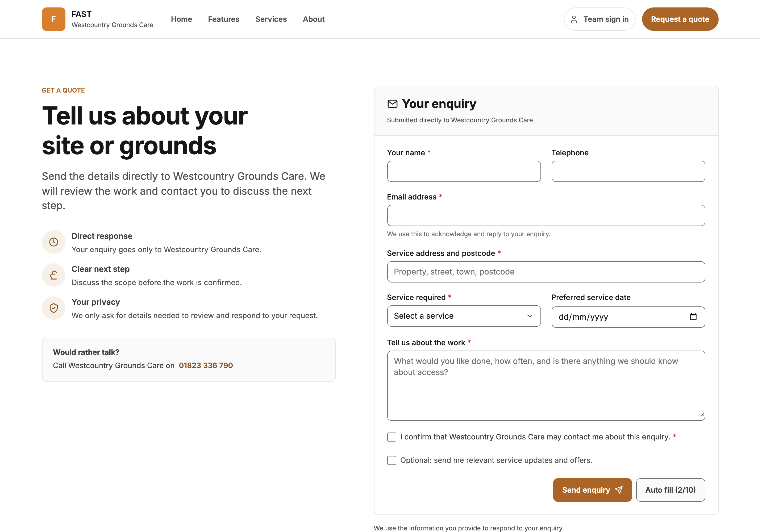Click the Clear next step heading text
Image resolution: width=766 pixels, height=532 pixels.
tap(101, 269)
